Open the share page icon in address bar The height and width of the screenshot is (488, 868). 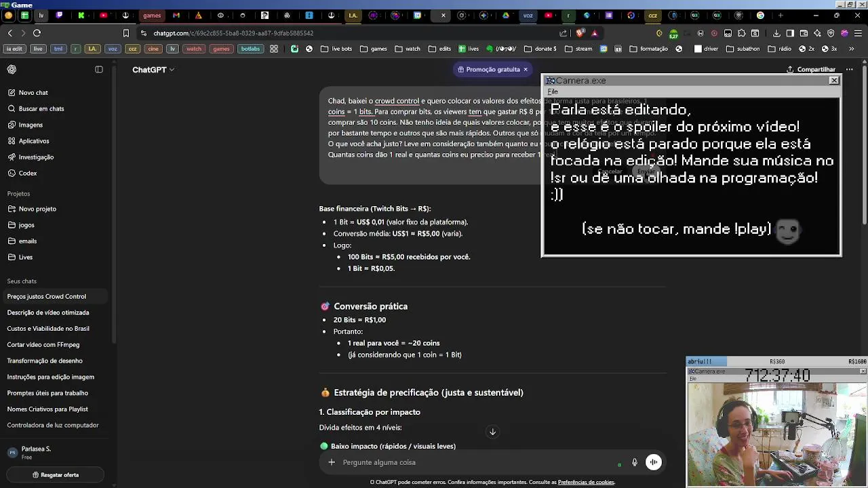coord(564,33)
